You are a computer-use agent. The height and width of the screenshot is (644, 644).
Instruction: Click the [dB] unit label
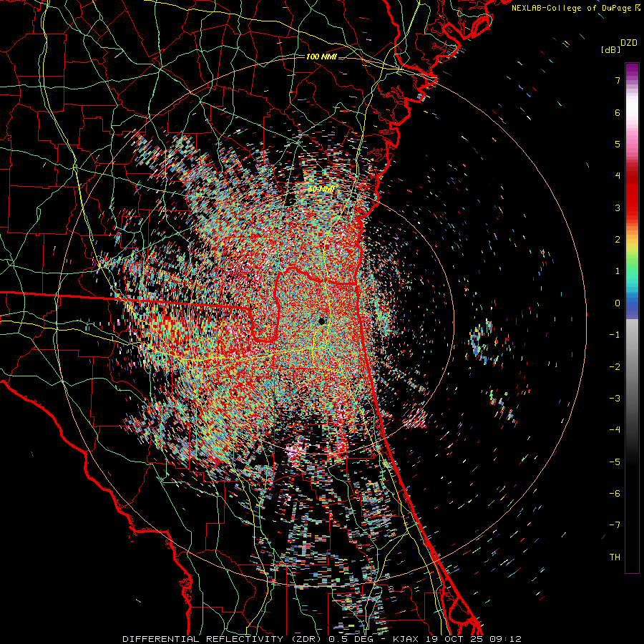tap(610, 49)
